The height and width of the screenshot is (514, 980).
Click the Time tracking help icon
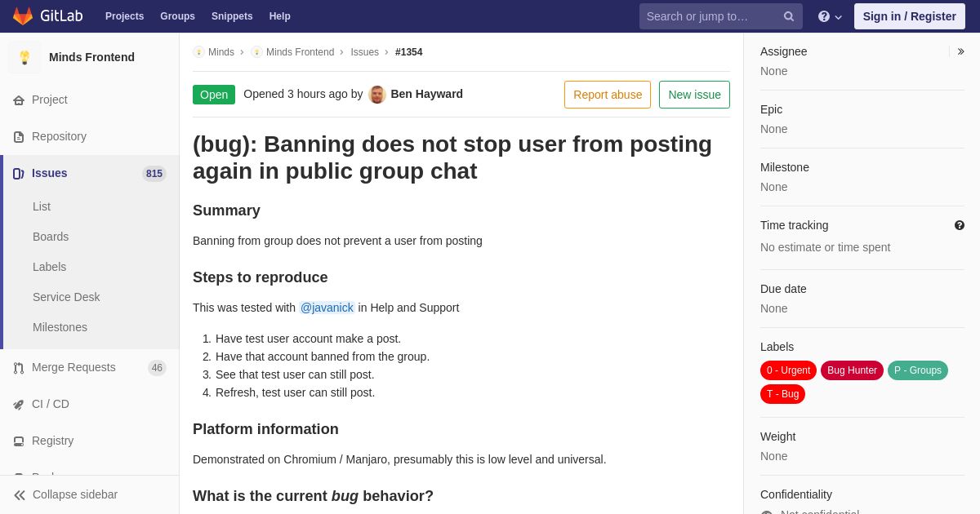pos(960,225)
